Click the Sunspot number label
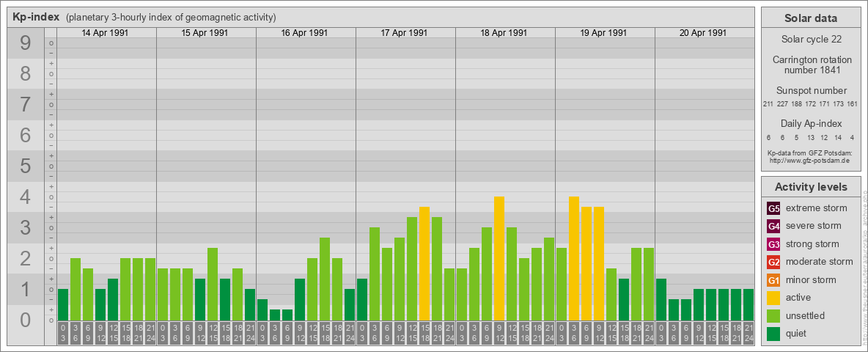The image size is (868, 352). pyautogui.click(x=811, y=90)
